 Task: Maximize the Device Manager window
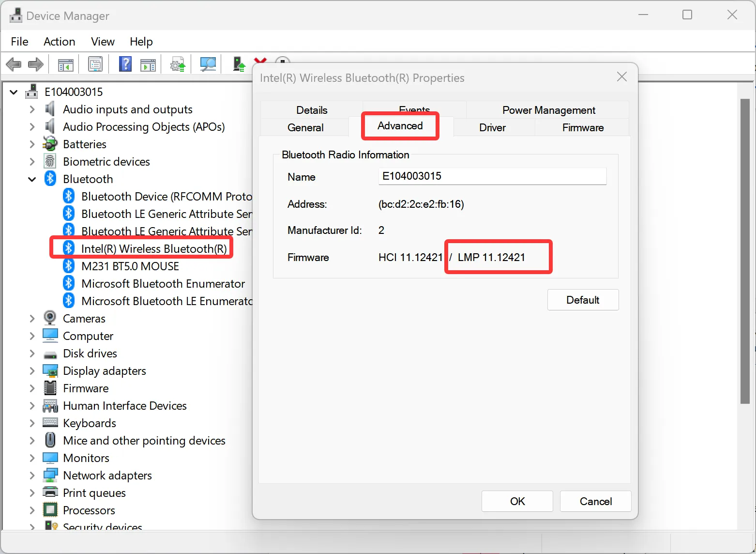pos(687,15)
